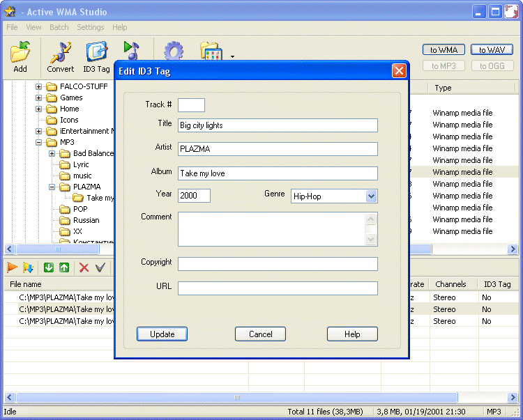Click the Add files toolbar icon
Screen dimensions: 523x420
(x=20, y=56)
